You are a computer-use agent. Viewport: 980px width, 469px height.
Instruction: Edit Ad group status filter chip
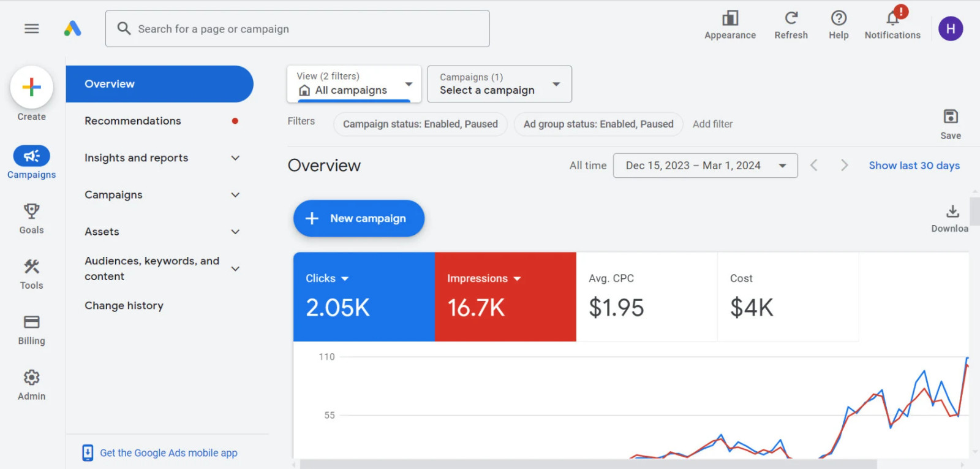pos(598,124)
